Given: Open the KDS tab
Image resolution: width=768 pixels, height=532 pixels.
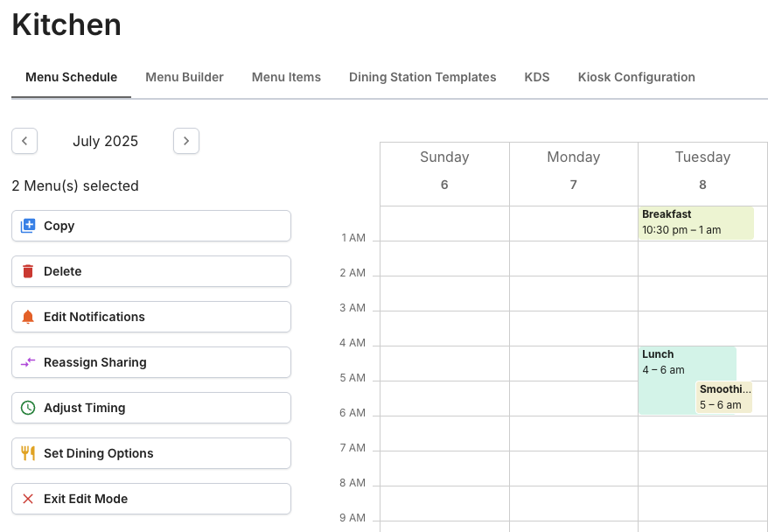Looking at the screenshot, I should pyautogui.click(x=537, y=77).
